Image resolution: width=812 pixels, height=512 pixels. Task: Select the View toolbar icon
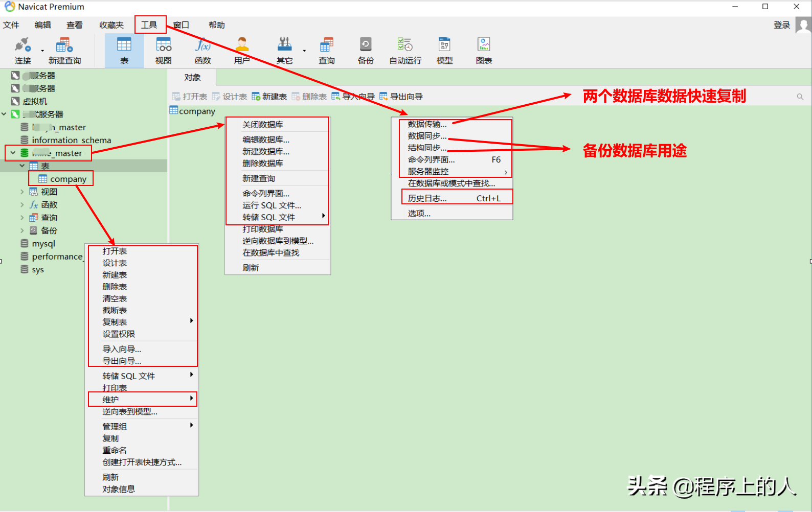pos(164,50)
